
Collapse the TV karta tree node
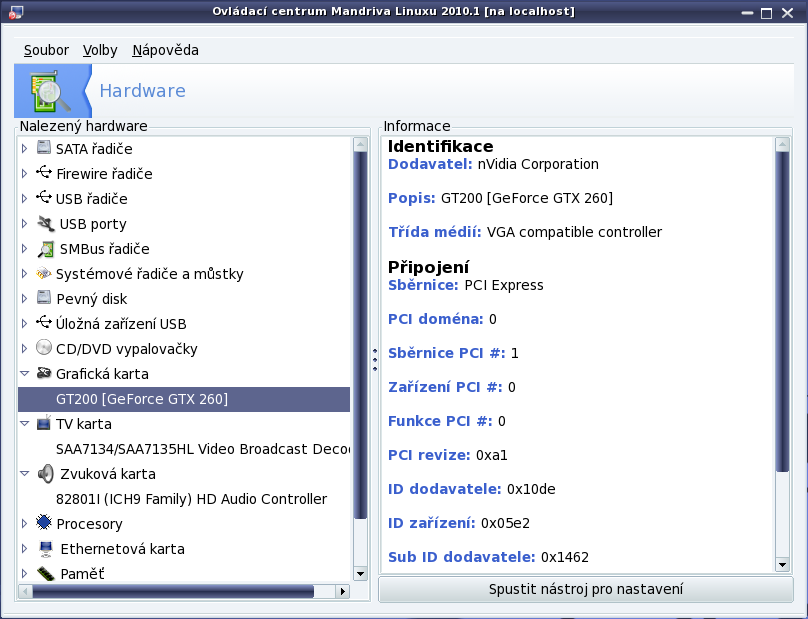click(x=25, y=423)
